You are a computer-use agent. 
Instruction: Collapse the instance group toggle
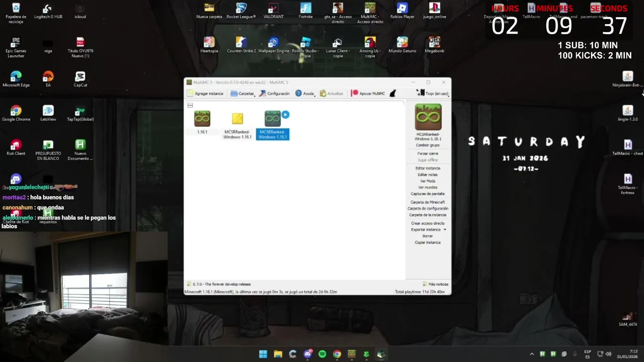(x=190, y=105)
